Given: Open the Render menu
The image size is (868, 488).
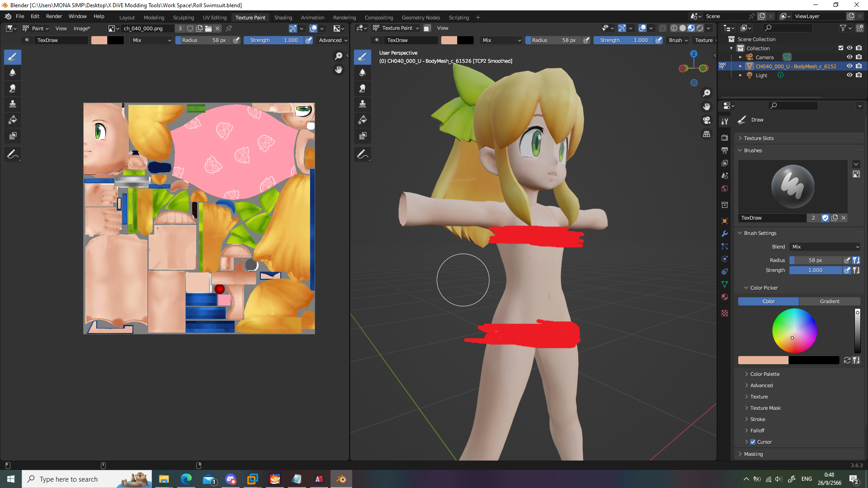Looking at the screenshot, I should click(54, 16).
